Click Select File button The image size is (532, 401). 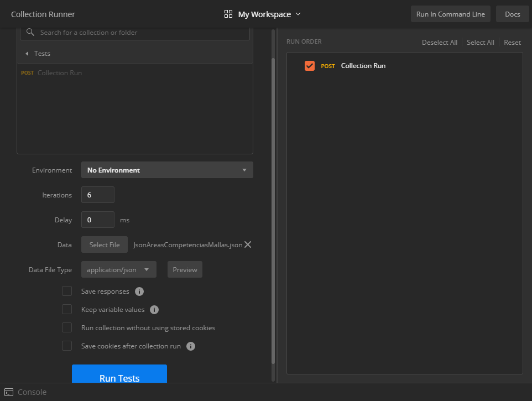click(105, 244)
